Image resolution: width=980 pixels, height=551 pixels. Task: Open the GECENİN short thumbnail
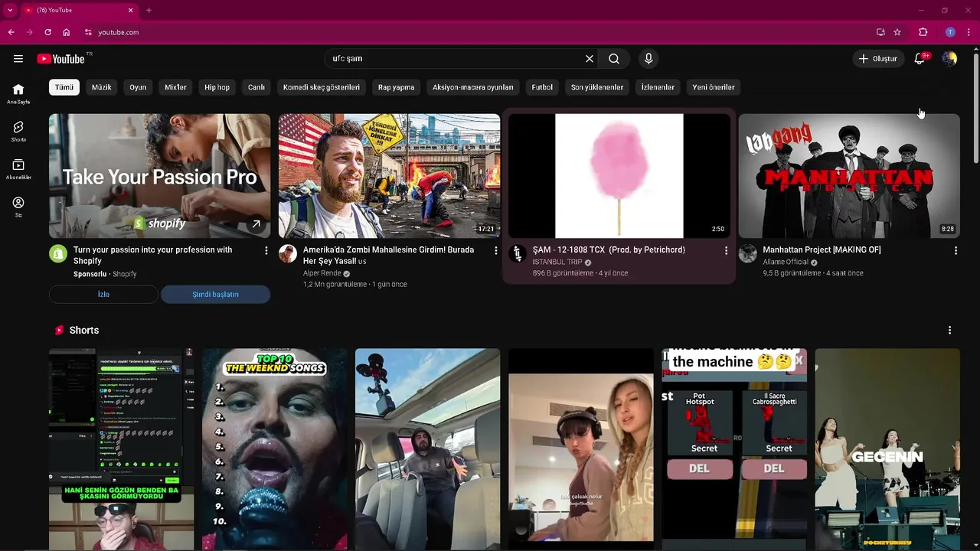(x=887, y=449)
